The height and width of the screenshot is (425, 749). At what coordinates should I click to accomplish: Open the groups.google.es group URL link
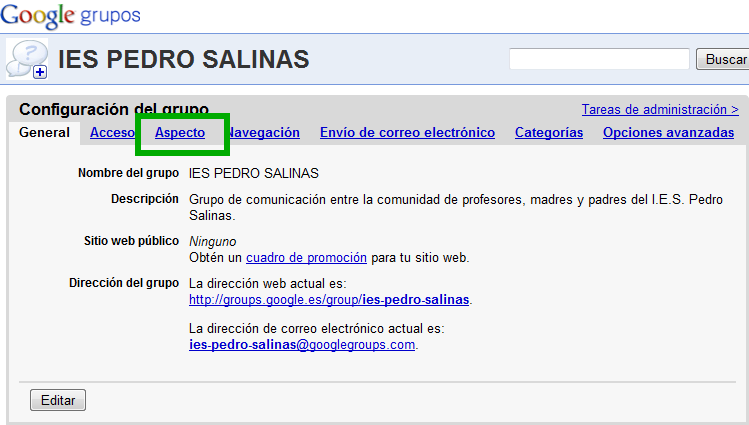329,300
